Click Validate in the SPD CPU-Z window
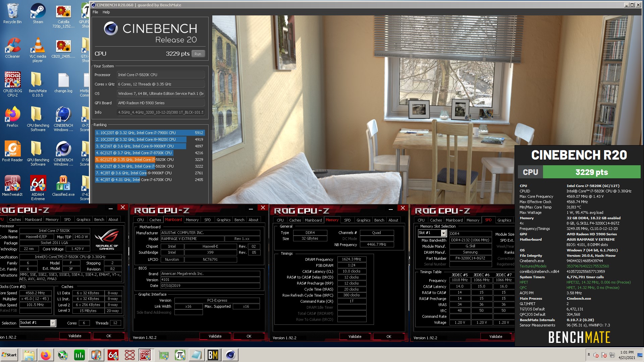644x362 pixels. [496, 337]
